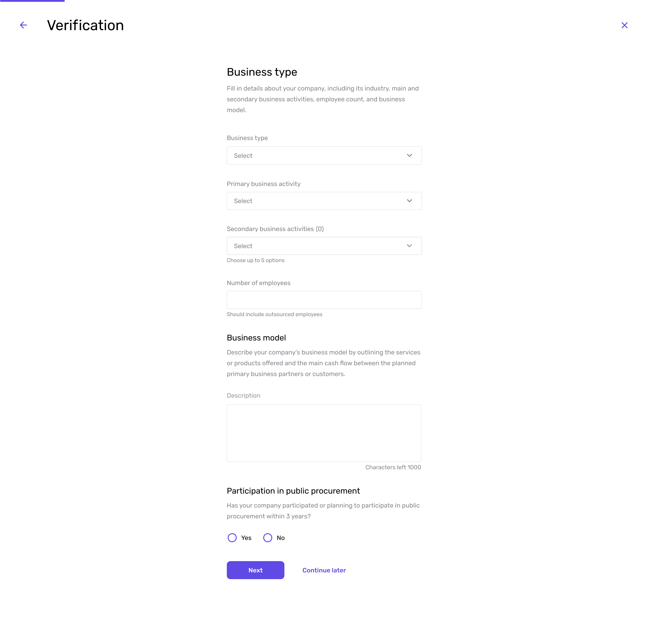Image resolution: width=648 pixels, height=644 pixels.
Task: Click the chevron arrow in the Business type field
Action: 409,155
